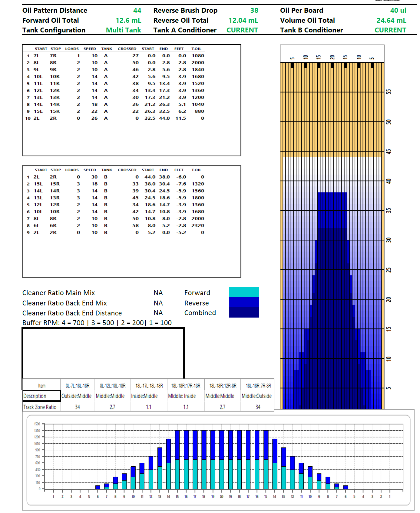420x513 pixels.
Task: Select forward table row 10 with speed 26
Action: [115, 118]
